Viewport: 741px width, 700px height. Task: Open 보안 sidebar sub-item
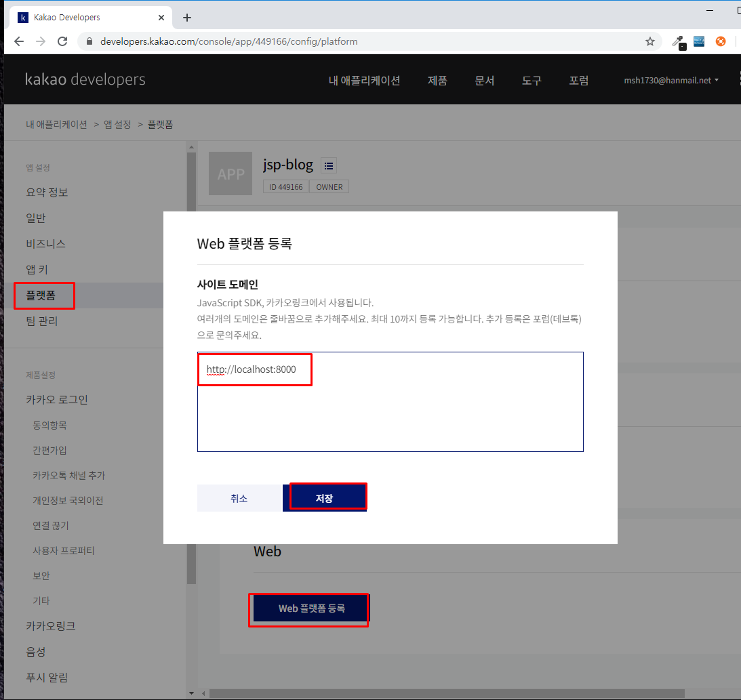coord(41,575)
